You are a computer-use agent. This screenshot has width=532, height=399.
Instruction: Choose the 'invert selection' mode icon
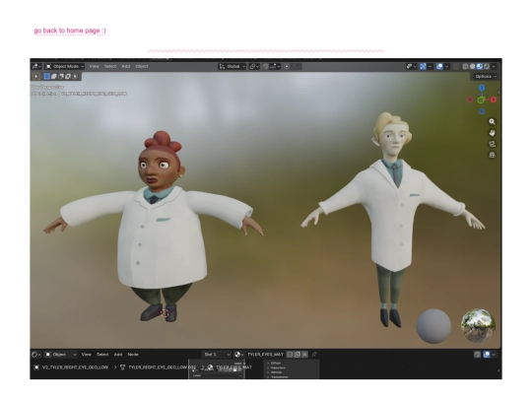68,76
